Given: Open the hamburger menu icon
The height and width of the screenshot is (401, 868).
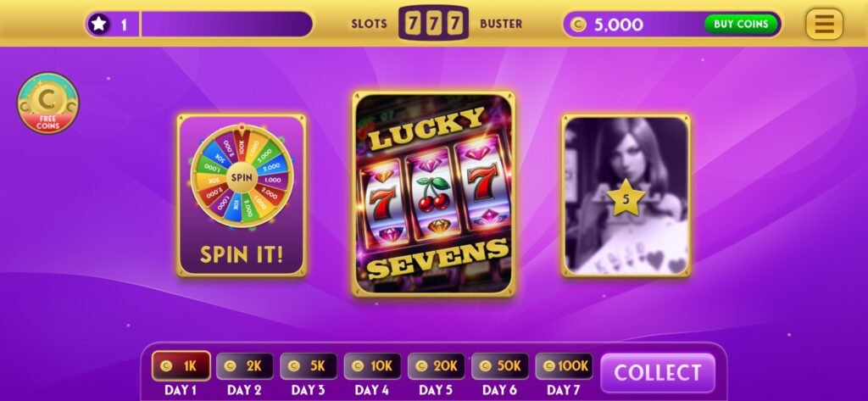Looking at the screenshot, I should coord(824,24).
